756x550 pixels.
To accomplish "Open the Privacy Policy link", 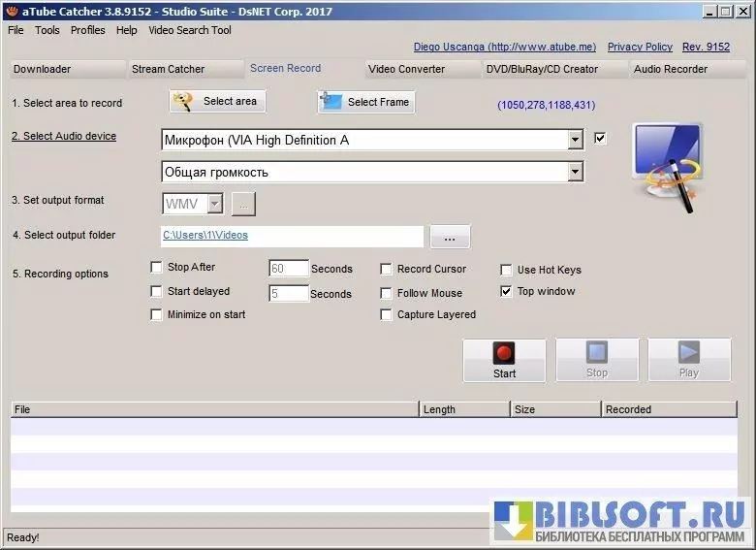I will pos(640,47).
